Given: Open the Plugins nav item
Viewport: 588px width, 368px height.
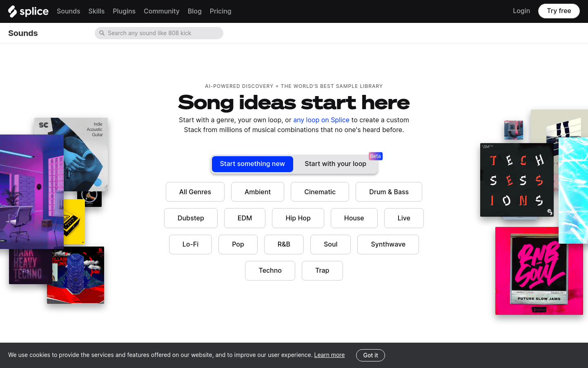Looking at the screenshot, I should click(x=124, y=11).
